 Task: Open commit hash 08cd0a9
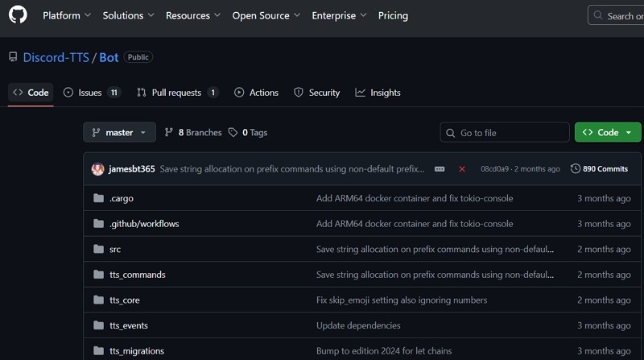[494, 169]
